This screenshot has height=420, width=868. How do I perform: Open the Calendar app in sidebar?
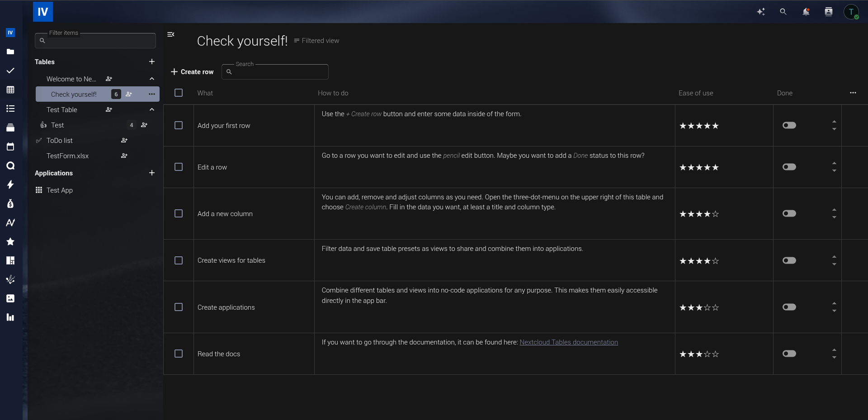click(x=10, y=146)
